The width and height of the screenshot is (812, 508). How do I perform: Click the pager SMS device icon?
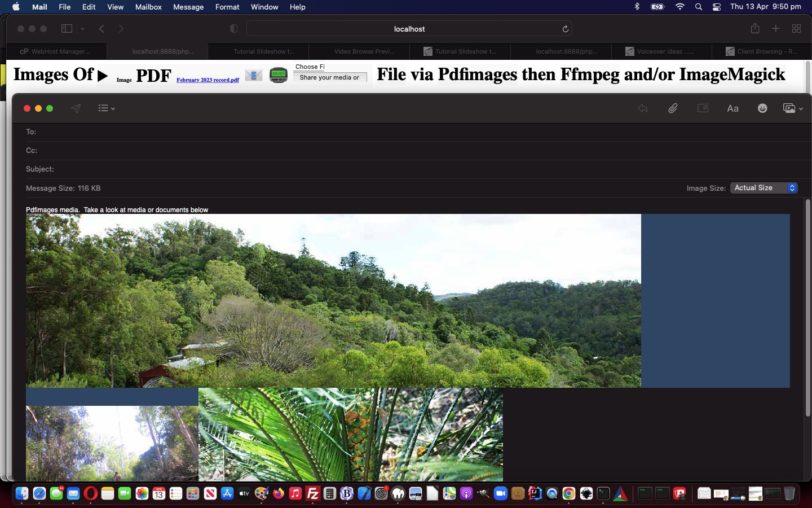coord(279,75)
